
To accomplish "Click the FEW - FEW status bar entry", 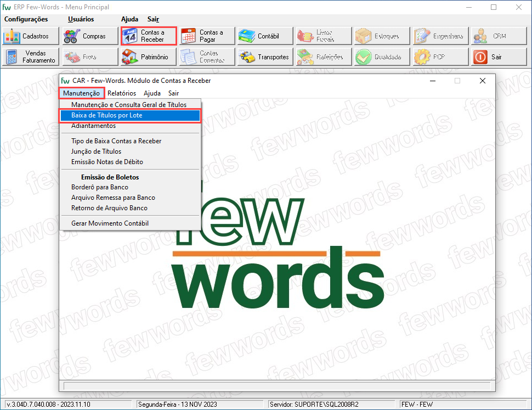I will pyautogui.click(x=417, y=404).
